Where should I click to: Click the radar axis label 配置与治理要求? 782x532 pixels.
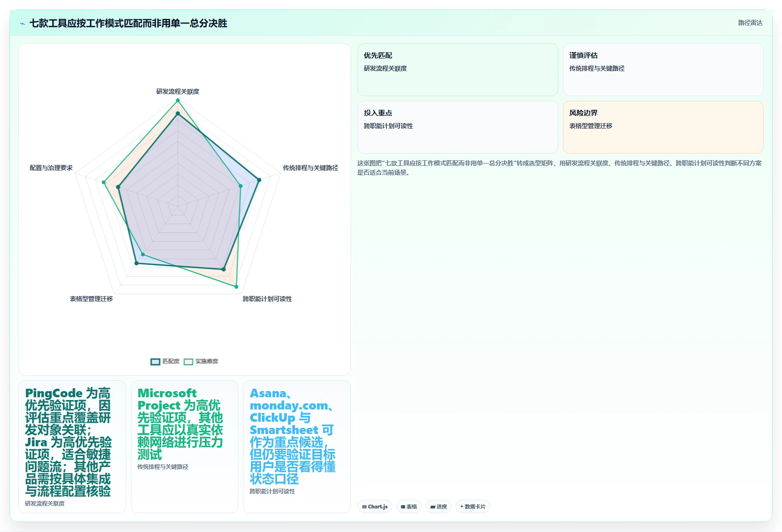pyautogui.click(x=51, y=168)
